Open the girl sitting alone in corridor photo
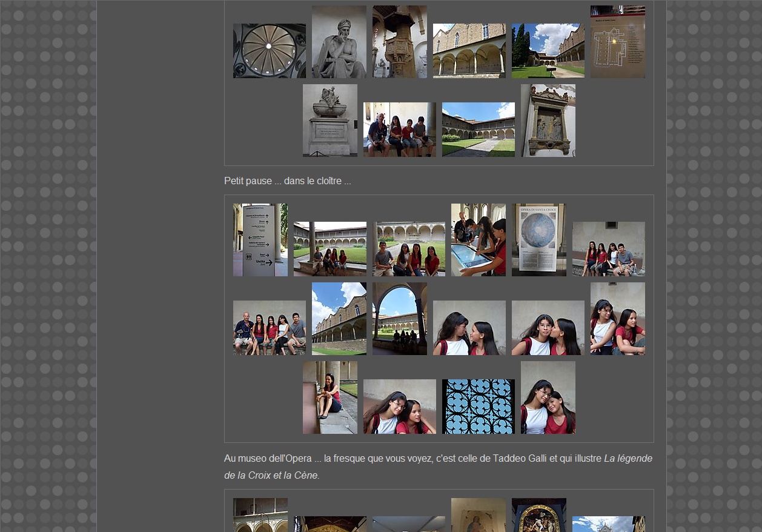This screenshot has height=532, width=762. point(330,397)
